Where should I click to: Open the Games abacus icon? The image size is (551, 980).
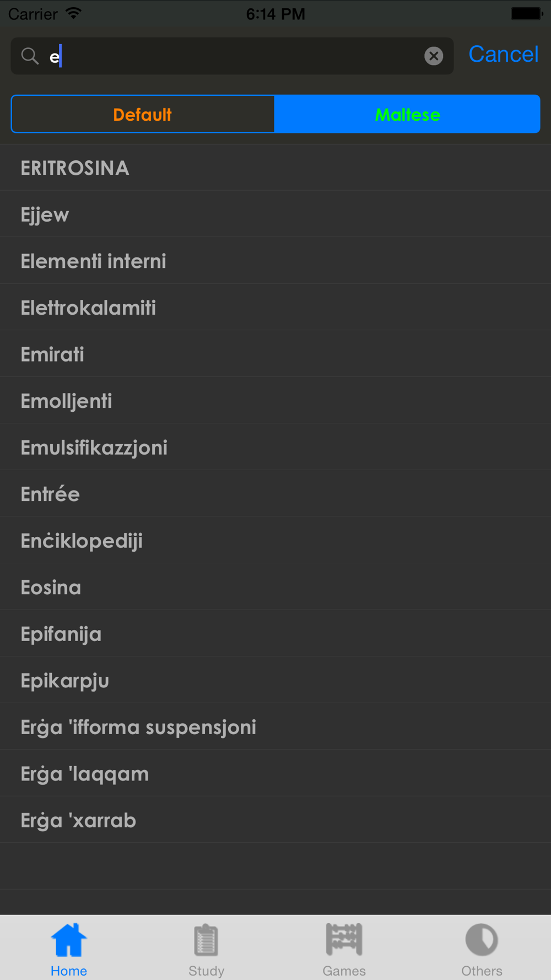(344, 940)
